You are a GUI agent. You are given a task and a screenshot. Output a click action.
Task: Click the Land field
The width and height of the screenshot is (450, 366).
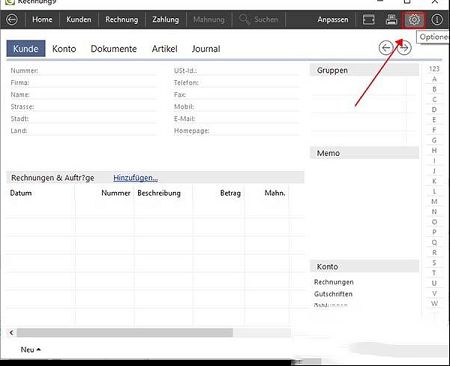click(x=83, y=131)
